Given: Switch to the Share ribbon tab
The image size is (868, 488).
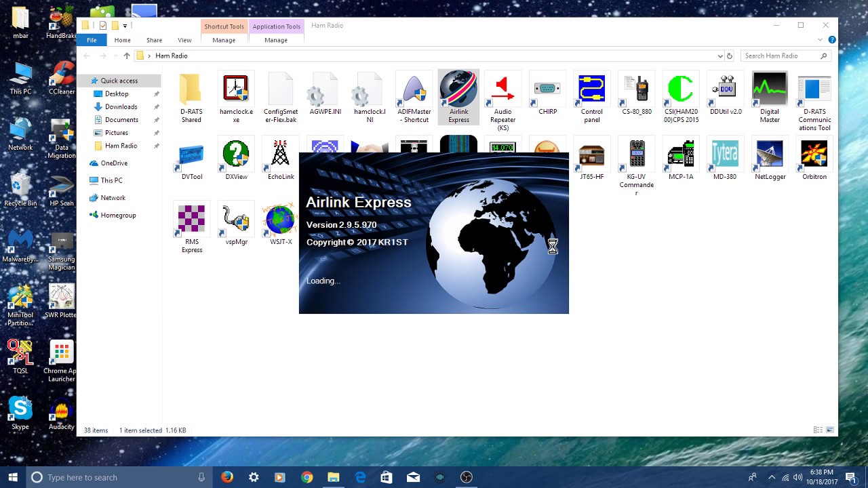Looking at the screenshot, I should pos(154,40).
